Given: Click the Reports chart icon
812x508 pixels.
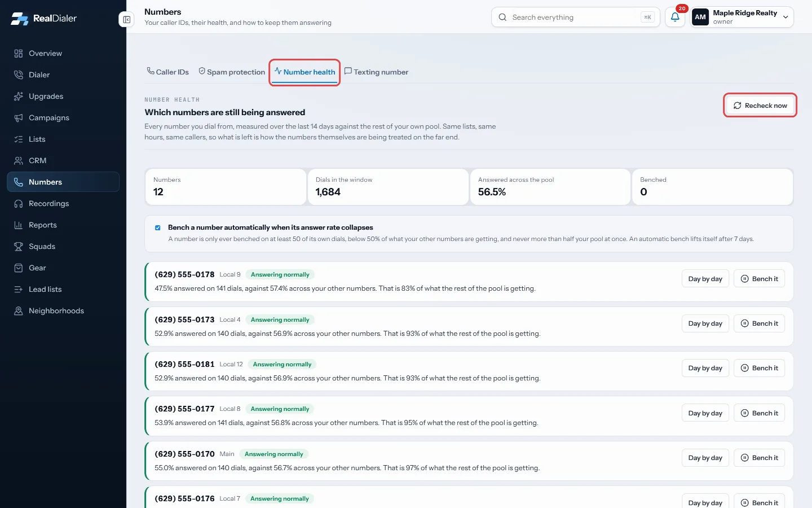Looking at the screenshot, I should pos(19,225).
